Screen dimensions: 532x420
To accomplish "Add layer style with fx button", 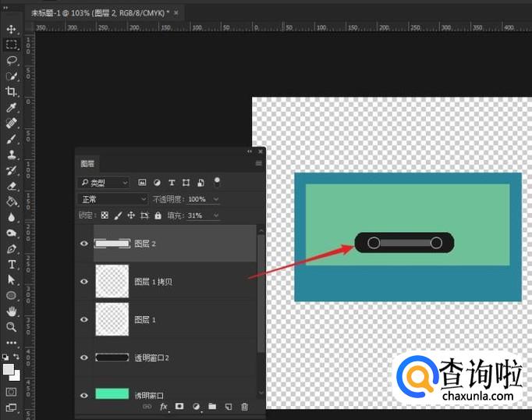I will click(164, 407).
